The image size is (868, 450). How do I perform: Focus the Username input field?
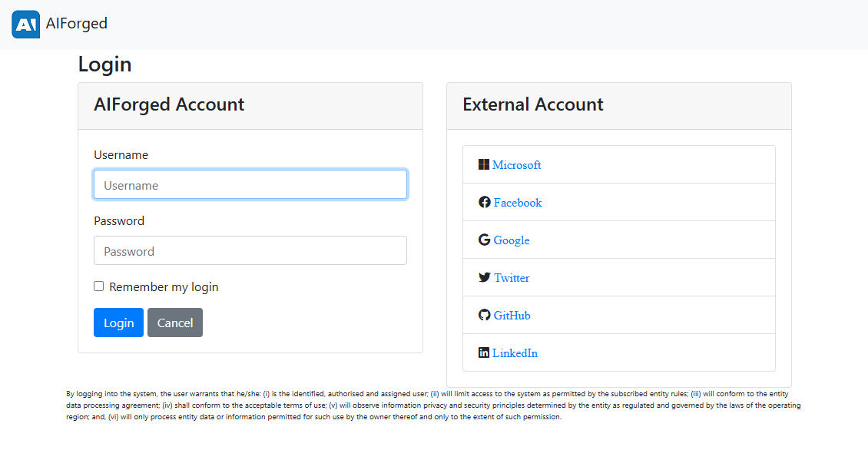click(x=250, y=184)
